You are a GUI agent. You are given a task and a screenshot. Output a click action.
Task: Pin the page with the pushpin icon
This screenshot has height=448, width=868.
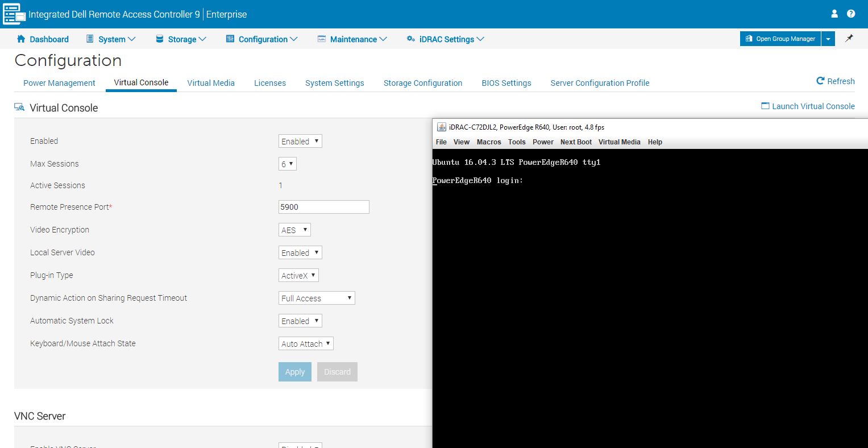tap(849, 38)
